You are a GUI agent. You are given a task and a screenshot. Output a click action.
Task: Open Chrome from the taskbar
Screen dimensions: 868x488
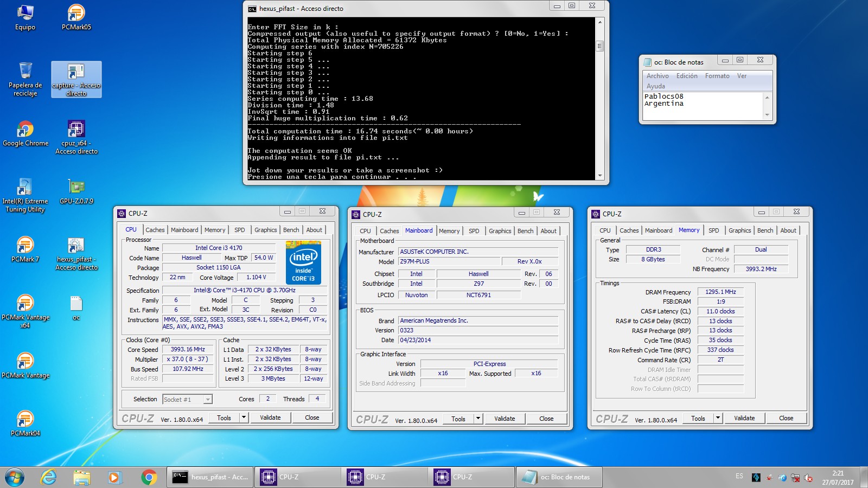click(x=149, y=477)
